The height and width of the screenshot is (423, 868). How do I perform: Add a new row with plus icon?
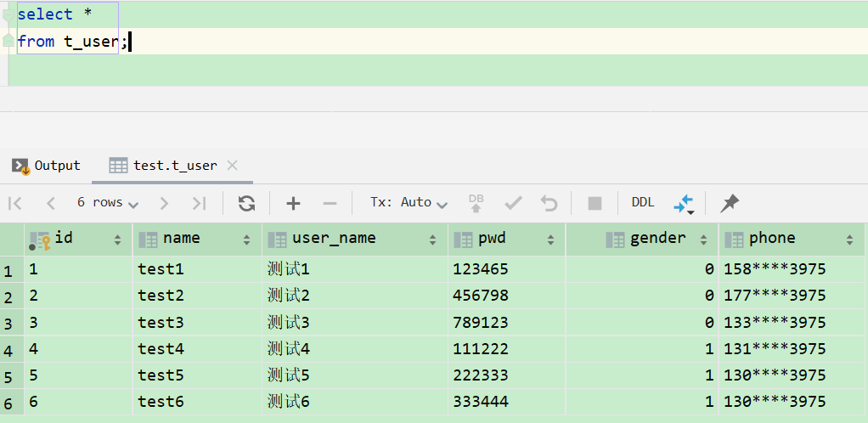coord(293,203)
